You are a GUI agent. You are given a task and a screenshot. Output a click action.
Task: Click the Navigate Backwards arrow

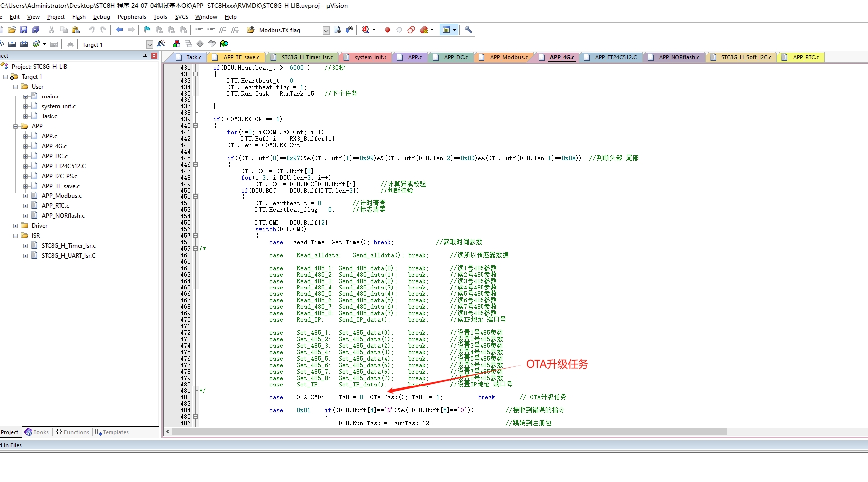tap(119, 30)
